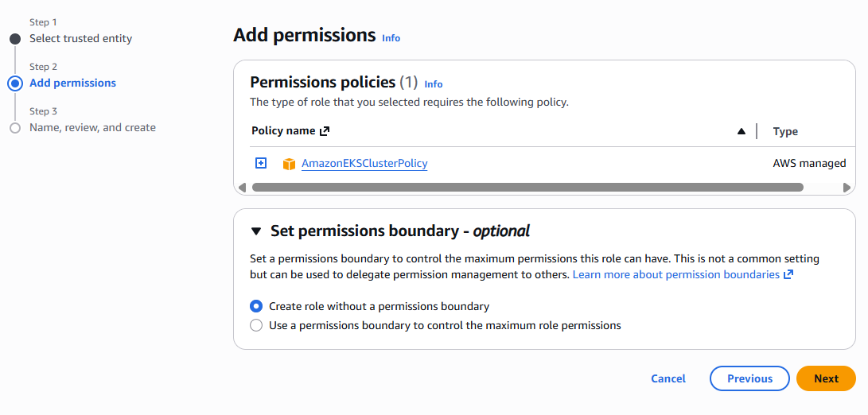
Task: Cancel the role creation
Action: 668,378
